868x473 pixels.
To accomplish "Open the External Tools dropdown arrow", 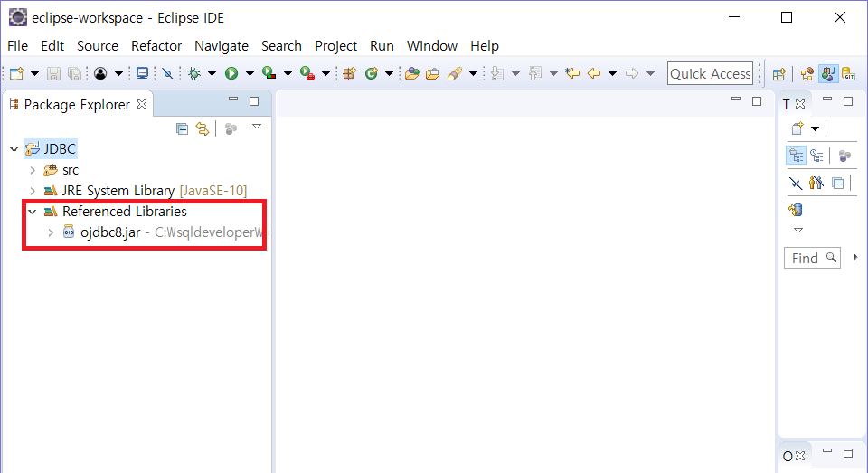I will point(325,73).
